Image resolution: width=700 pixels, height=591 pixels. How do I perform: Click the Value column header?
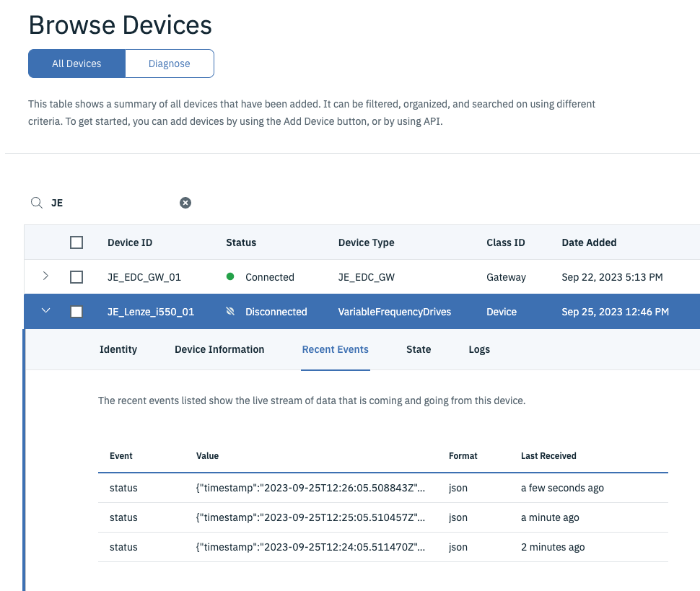tap(207, 456)
